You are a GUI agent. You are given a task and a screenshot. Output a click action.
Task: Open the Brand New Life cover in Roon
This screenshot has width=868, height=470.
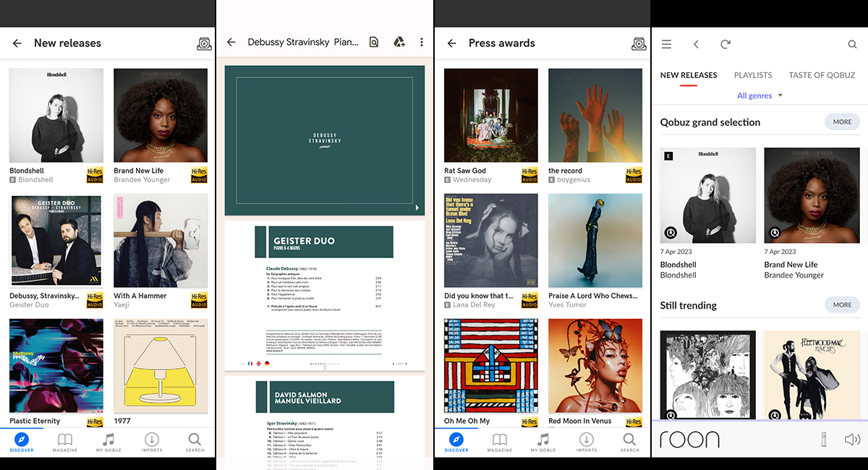click(812, 196)
